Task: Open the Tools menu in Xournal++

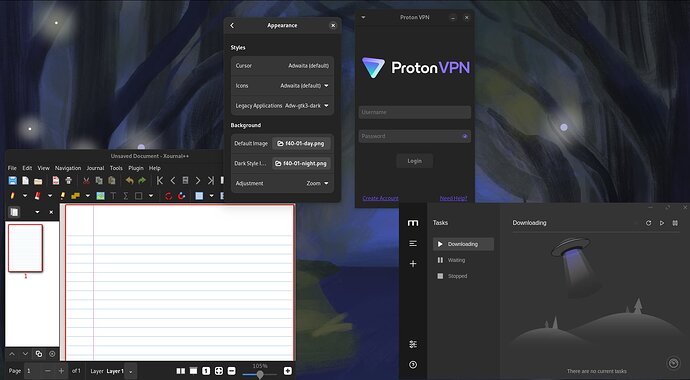Action: (x=116, y=168)
